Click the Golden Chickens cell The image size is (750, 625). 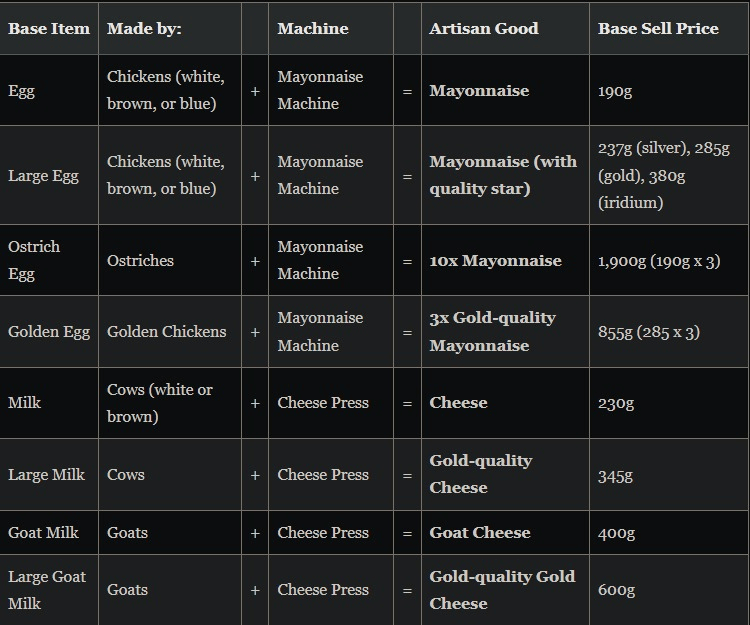pos(167,332)
